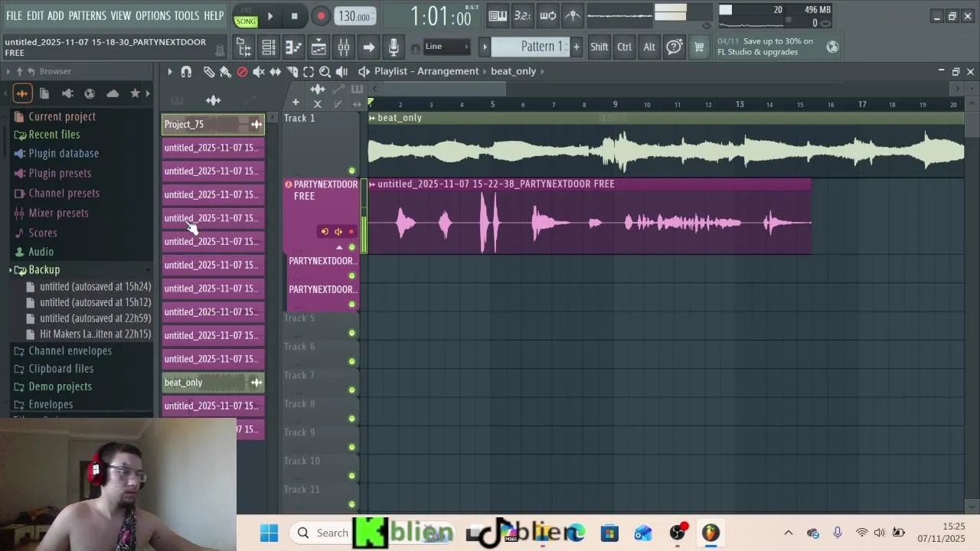Mute PARTYNEXTDOOR FREE track with its green dot
Image resolution: width=980 pixels, height=551 pixels.
352,247
